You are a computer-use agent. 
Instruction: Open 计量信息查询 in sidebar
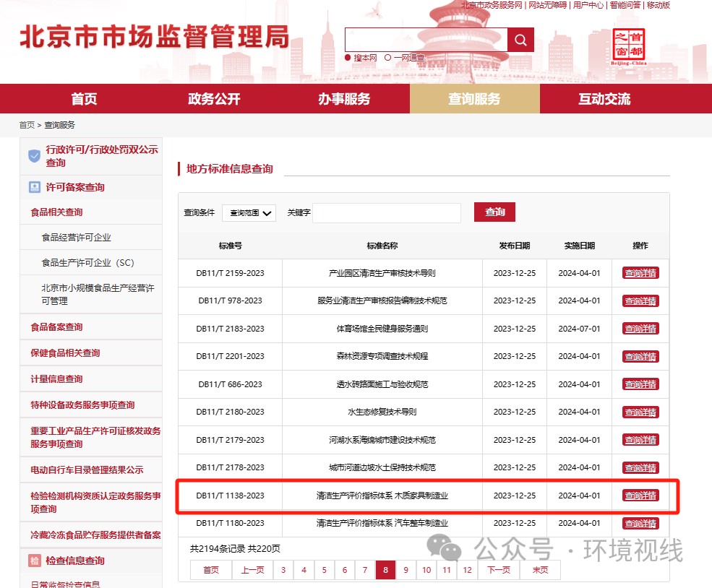pos(57,379)
